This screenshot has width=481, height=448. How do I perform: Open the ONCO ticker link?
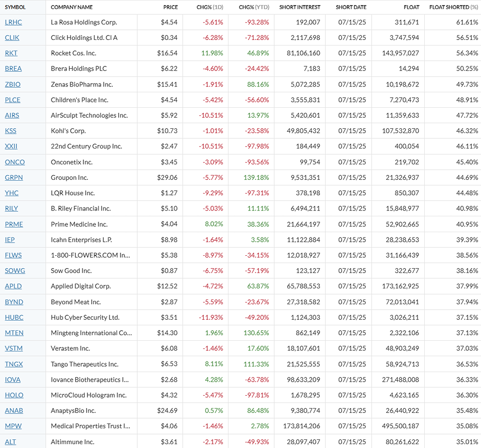click(15, 162)
